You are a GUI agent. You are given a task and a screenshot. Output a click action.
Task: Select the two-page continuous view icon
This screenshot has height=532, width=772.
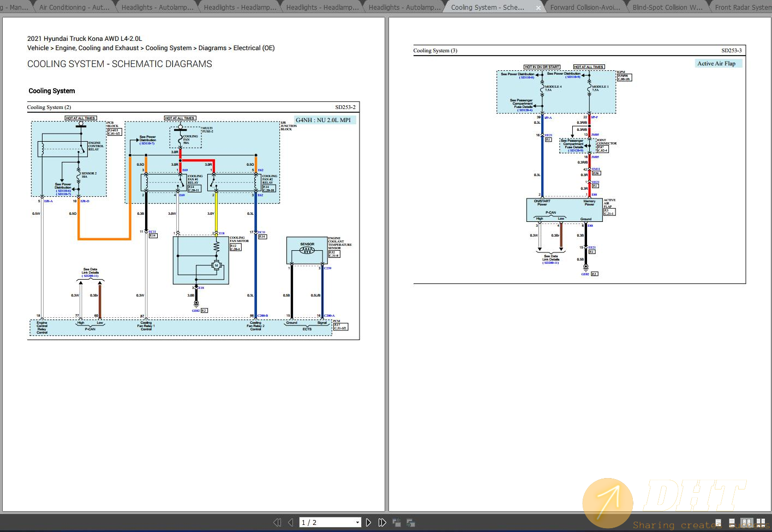[x=761, y=523]
